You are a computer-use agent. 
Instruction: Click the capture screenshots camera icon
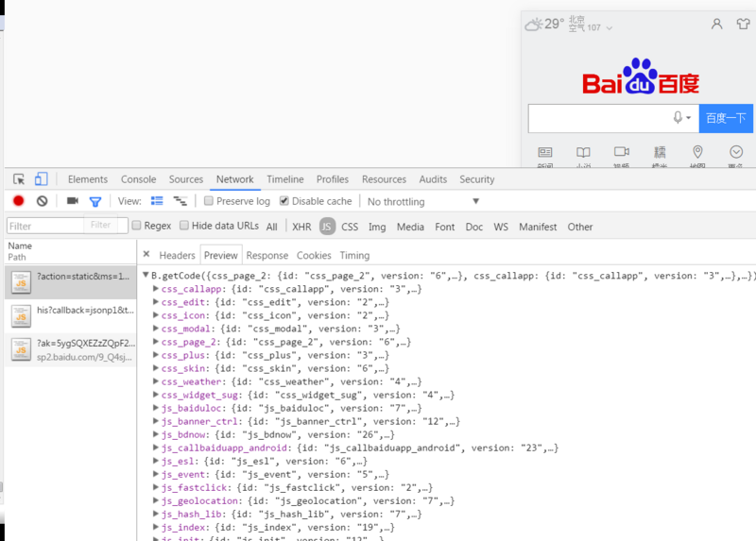73,201
